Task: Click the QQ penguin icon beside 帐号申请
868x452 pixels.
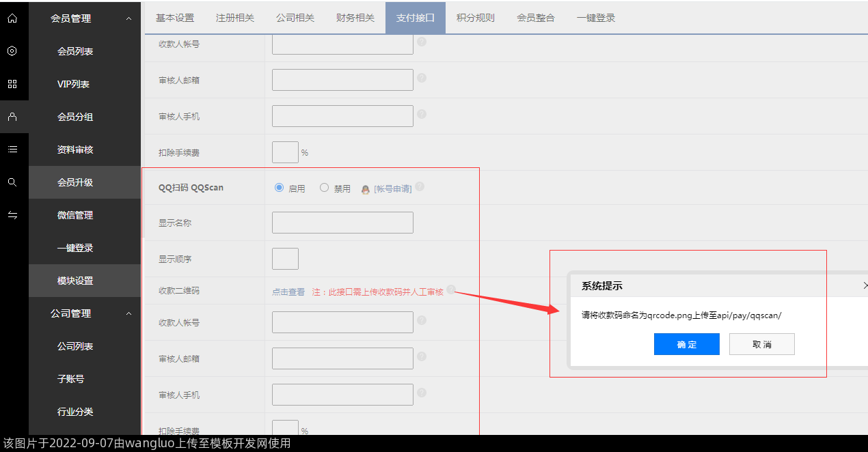Action: click(x=366, y=189)
